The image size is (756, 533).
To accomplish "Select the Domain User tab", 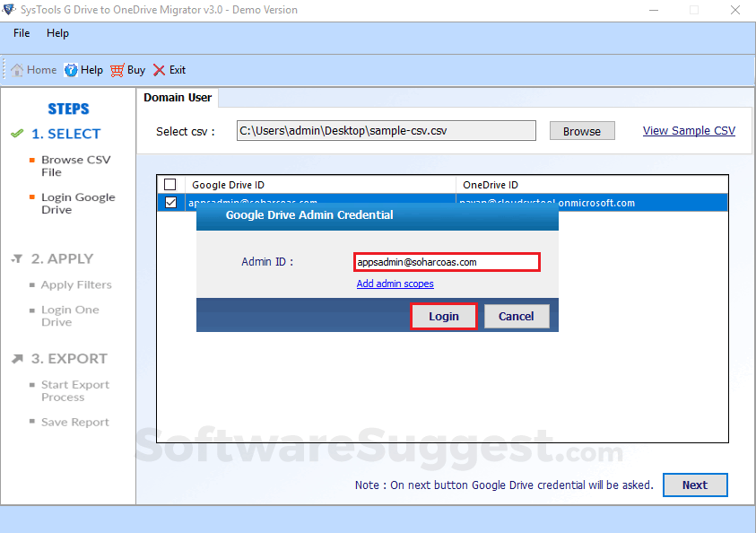I will pyautogui.click(x=178, y=98).
